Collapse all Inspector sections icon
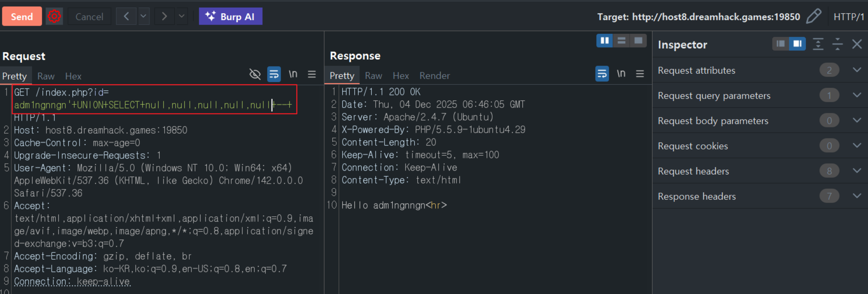Screen dimensions: 868x294 838,44
